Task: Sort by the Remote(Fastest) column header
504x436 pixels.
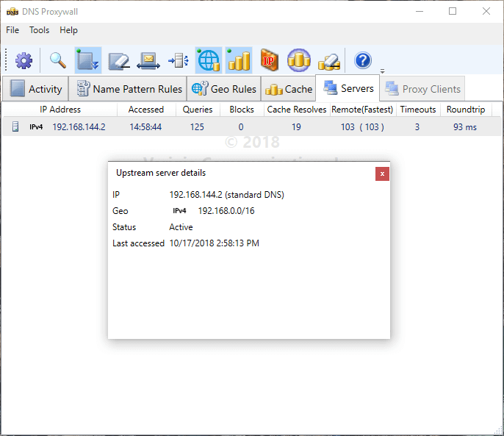Action: (363, 110)
